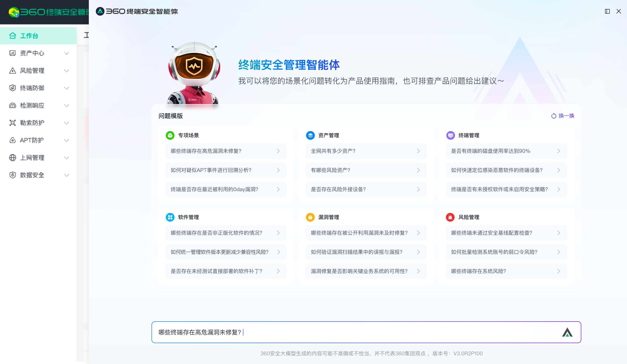
Task: Open the 风险管理 sidebar section
Action: (x=32, y=70)
